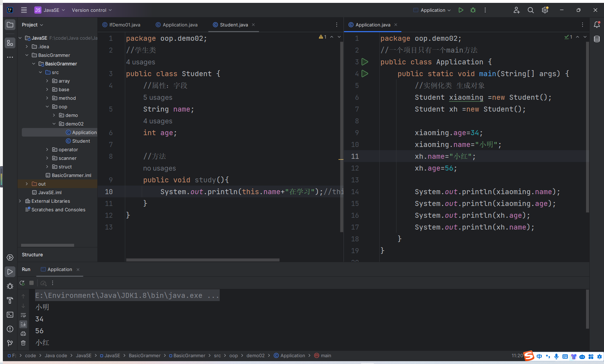Toggle scroll to end in Run console
Screen dimensions: 604x364
(x=23, y=324)
